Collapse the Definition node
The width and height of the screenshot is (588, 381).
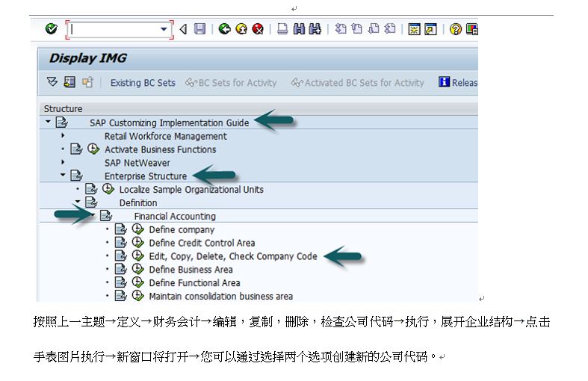[x=78, y=202]
